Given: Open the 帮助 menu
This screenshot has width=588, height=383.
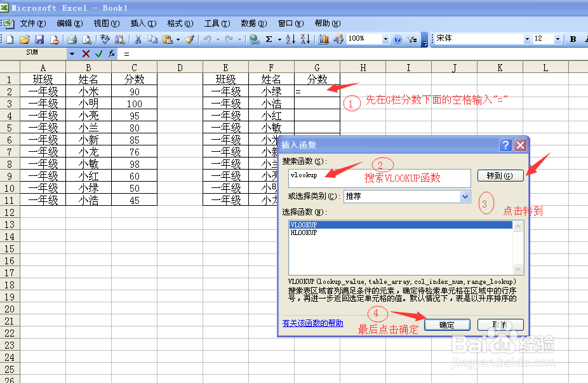Looking at the screenshot, I should pyautogui.click(x=328, y=23).
